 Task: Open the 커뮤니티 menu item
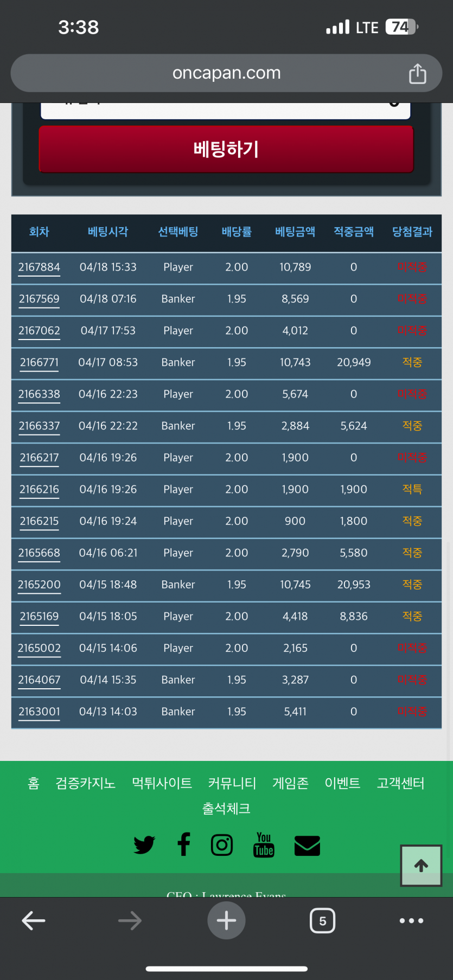coord(232,783)
